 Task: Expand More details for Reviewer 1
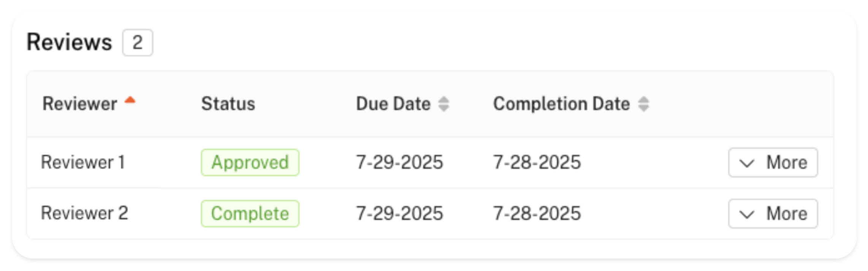[773, 162]
